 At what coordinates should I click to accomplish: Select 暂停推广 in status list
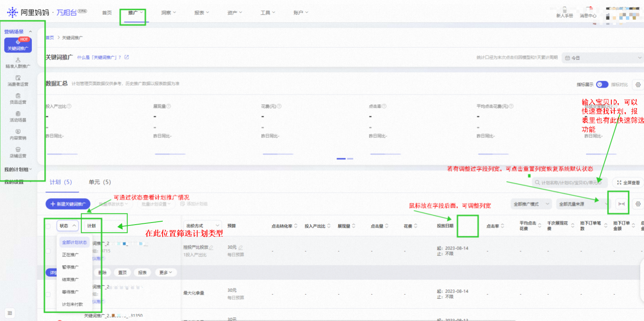(x=70, y=267)
